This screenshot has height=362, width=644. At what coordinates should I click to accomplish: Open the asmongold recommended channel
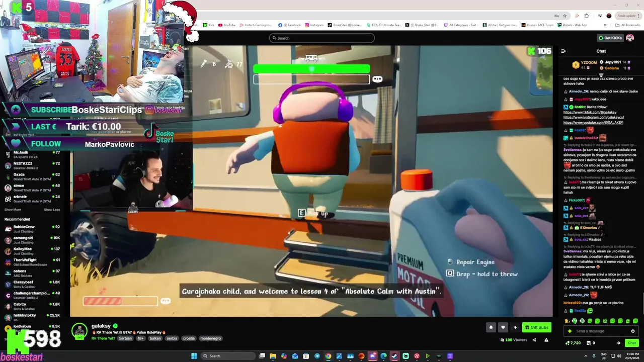click(32, 240)
